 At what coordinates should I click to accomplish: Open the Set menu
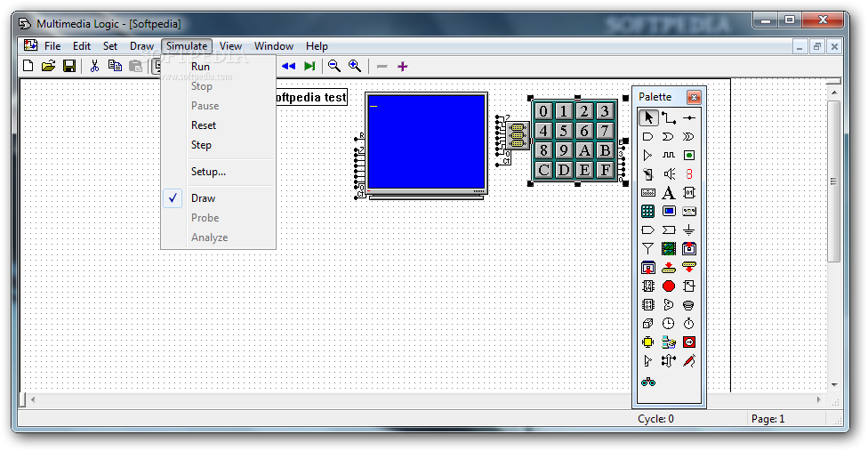(110, 46)
